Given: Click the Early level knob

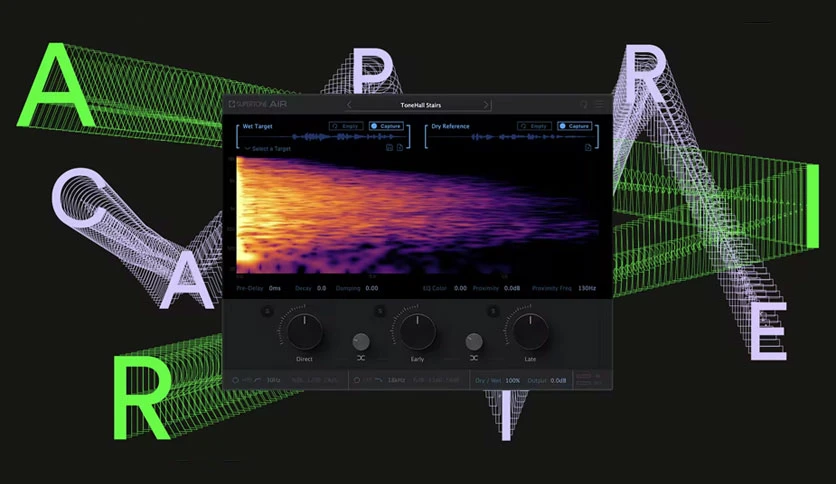Looking at the screenshot, I should pyautogui.click(x=417, y=331).
